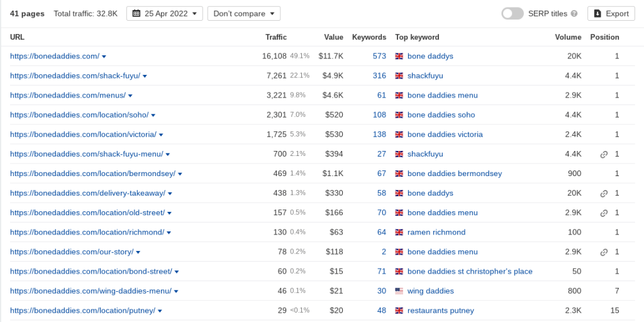Click the link icon in delivery-takeaway row

pyautogui.click(x=604, y=194)
